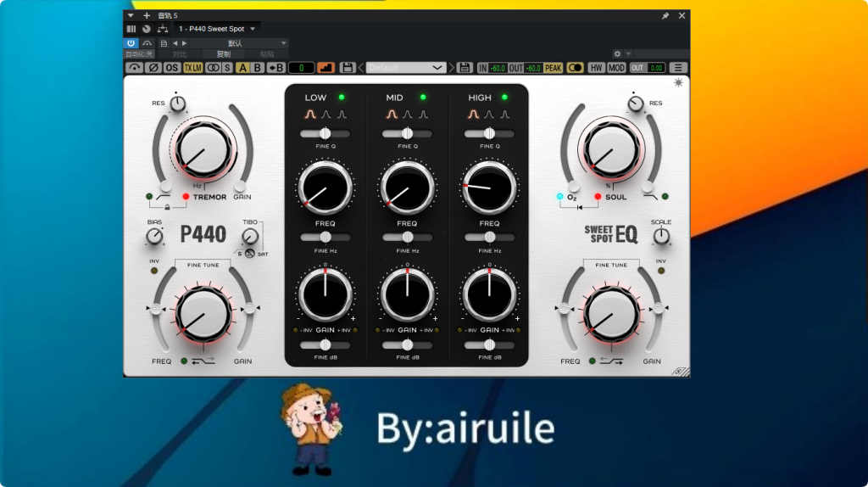Click the routing tree icon
The width and height of the screenshot is (868, 487).
tap(162, 29)
